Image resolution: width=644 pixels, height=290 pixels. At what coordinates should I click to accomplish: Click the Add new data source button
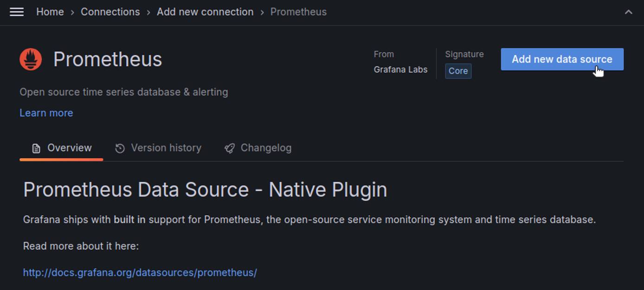coord(562,59)
